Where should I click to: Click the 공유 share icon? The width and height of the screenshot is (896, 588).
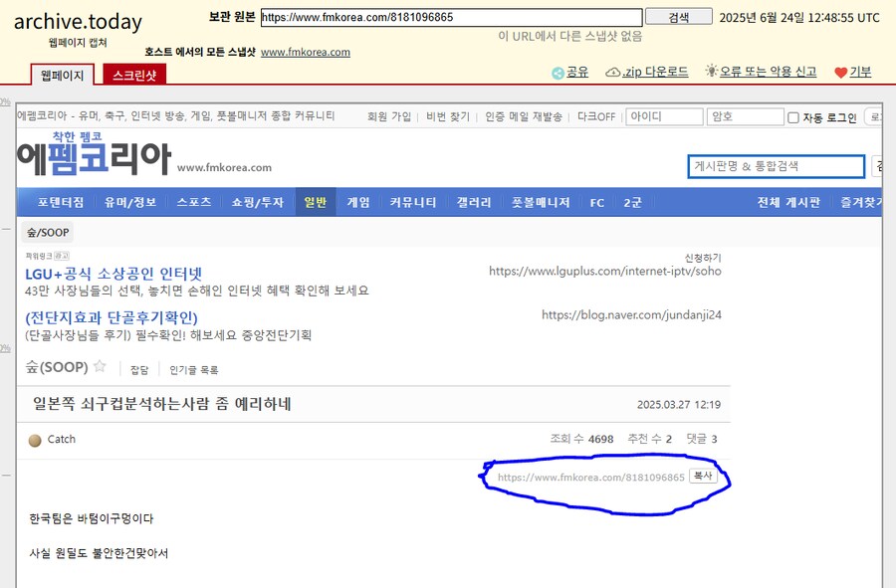(x=558, y=73)
